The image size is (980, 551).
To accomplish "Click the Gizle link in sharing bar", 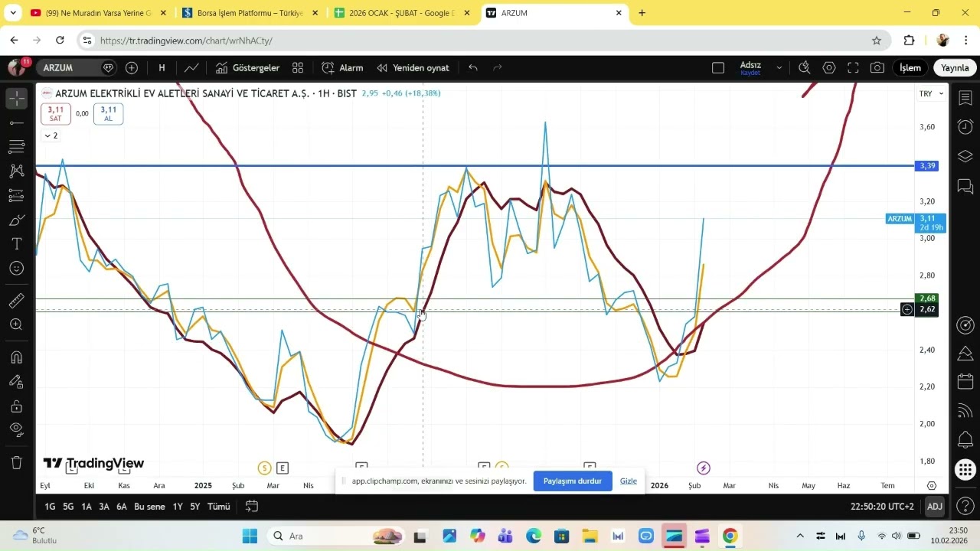I will [x=629, y=481].
